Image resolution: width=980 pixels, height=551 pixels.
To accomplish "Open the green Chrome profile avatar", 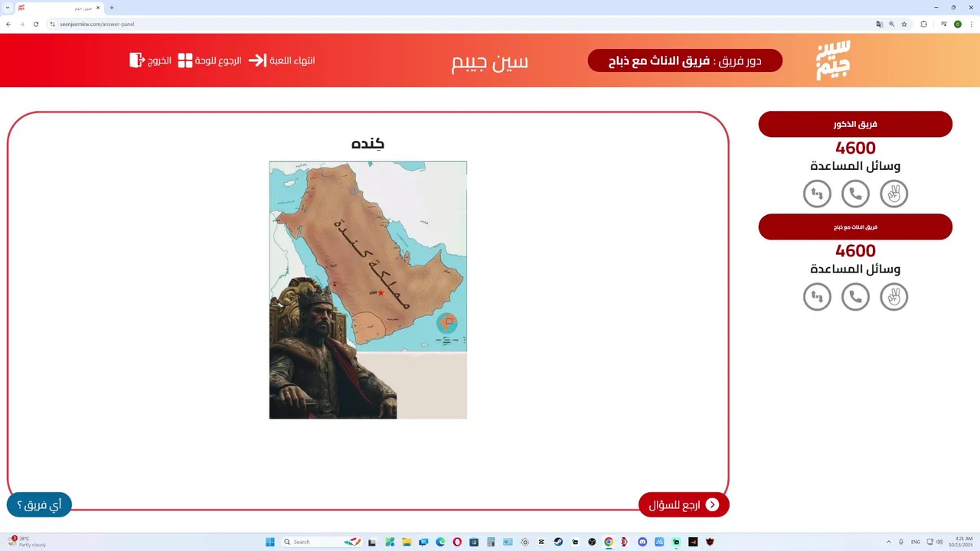I will click(x=958, y=24).
